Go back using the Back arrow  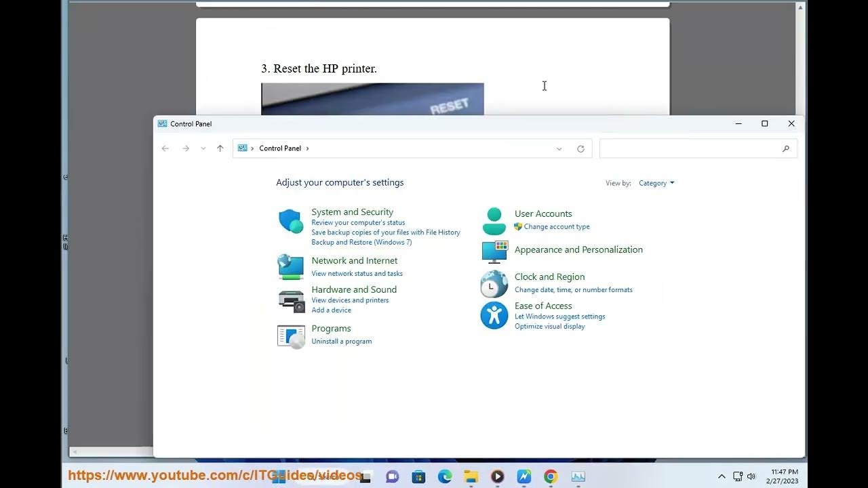(x=165, y=148)
